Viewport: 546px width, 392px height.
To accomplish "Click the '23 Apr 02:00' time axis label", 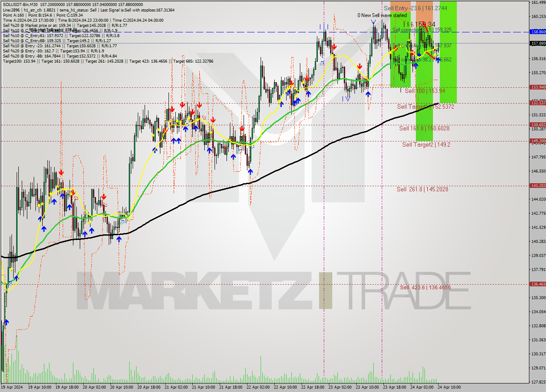I will pyautogui.click(x=340, y=387).
